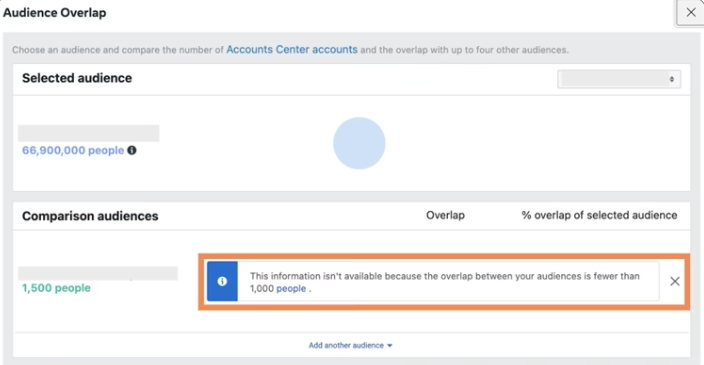The width and height of the screenshot is (704, 365).
Task: Click the green 1,500 people count
Action: point(56,288)
